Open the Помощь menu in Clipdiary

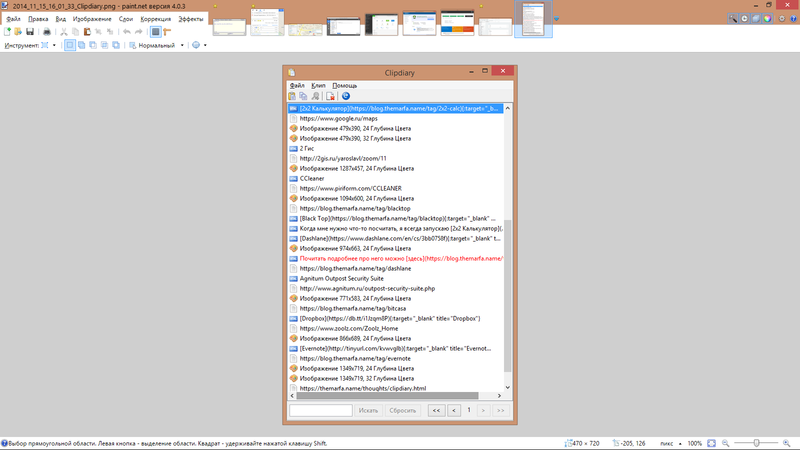(344, 85)
